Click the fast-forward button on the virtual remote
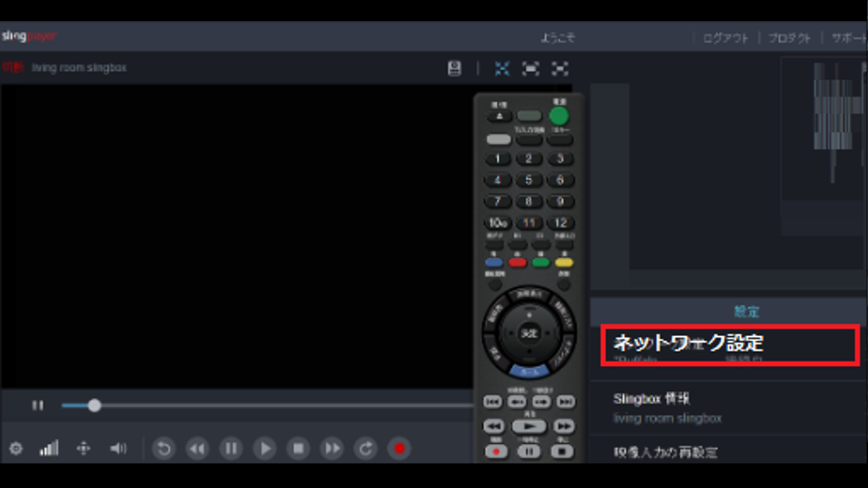The width and height of the screenshot is (868, 488). coord(564,427)
